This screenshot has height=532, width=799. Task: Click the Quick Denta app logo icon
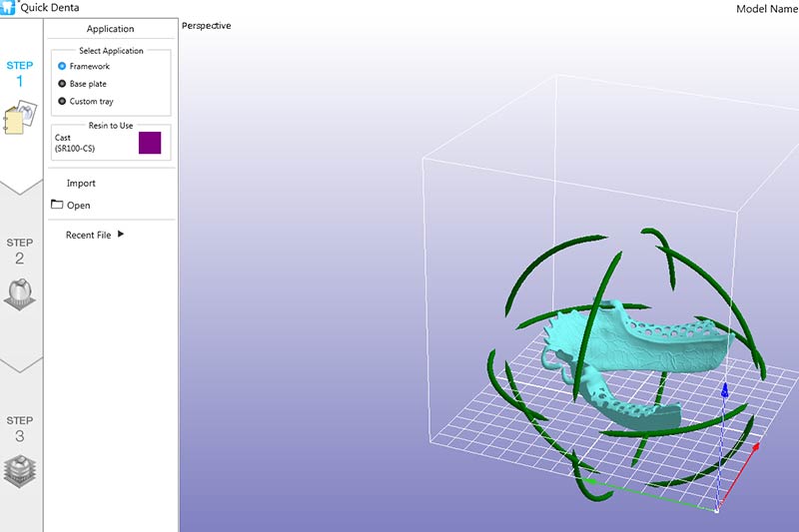7,8
